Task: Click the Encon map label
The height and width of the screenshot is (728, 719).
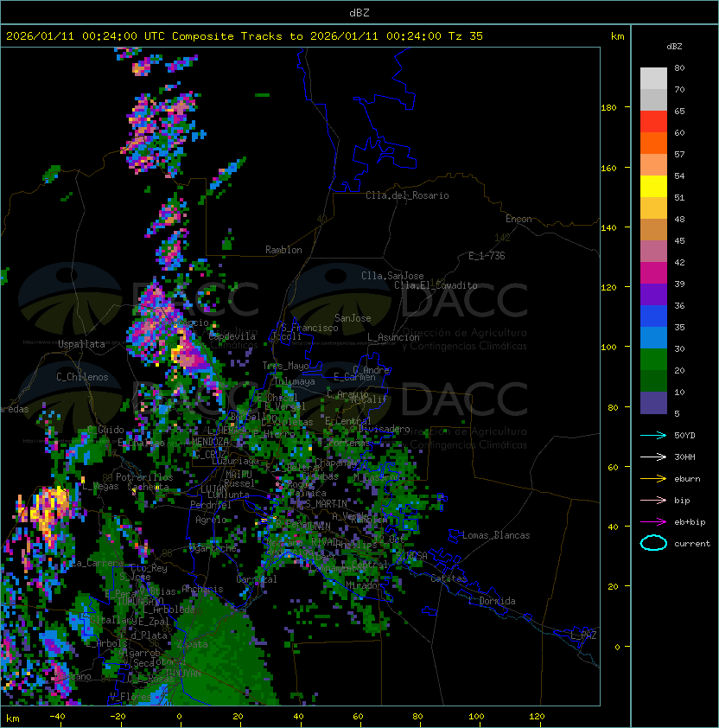Action: [519, 219]
